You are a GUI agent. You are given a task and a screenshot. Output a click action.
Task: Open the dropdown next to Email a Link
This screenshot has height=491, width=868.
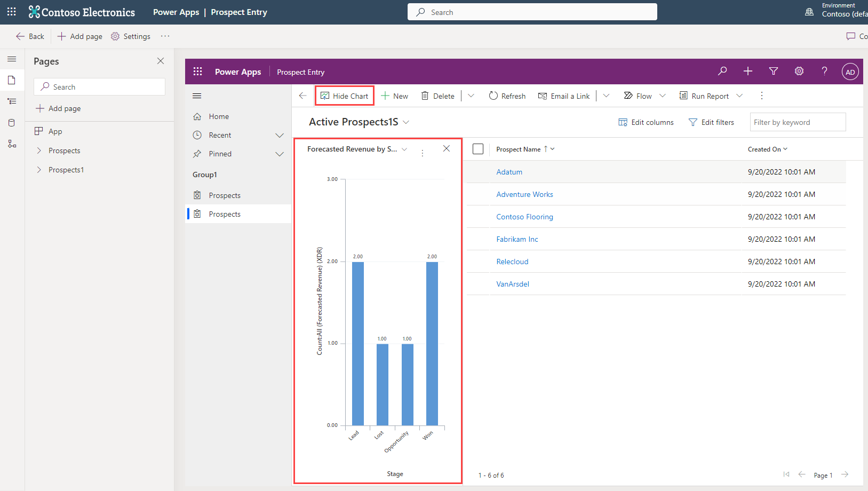coord(606,96)
